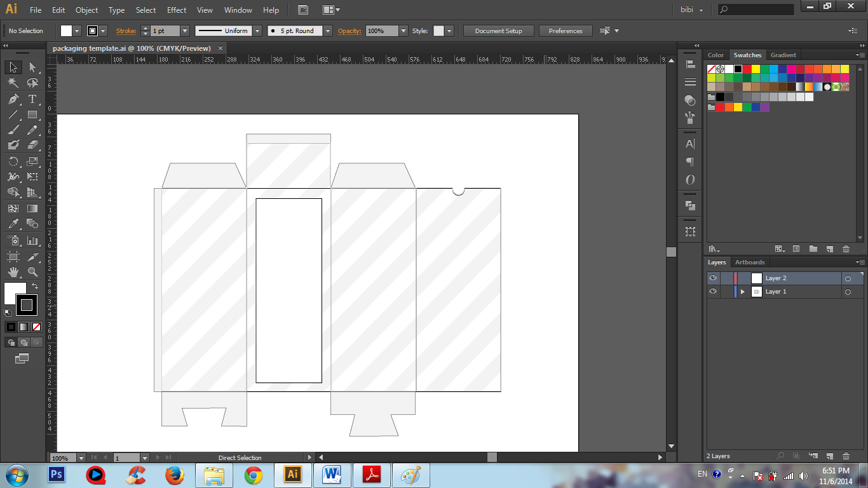Click the Preferences button
Screen dimensions: 868x488
point(565,31)
